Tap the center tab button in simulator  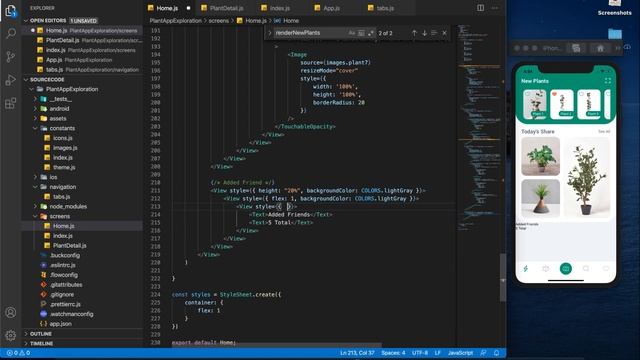click(566, 269)
